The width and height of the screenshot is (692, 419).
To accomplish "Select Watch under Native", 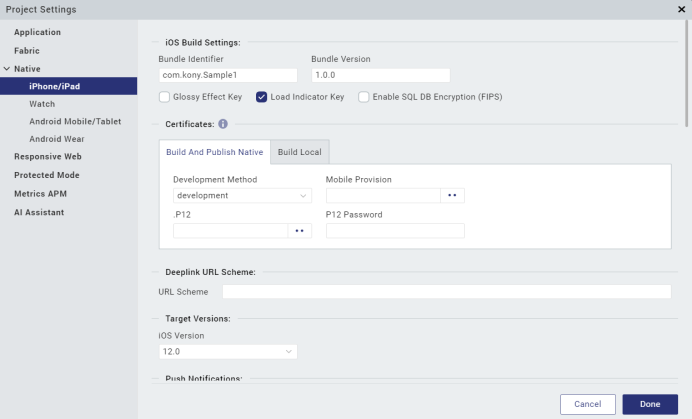I will point(42,104).
